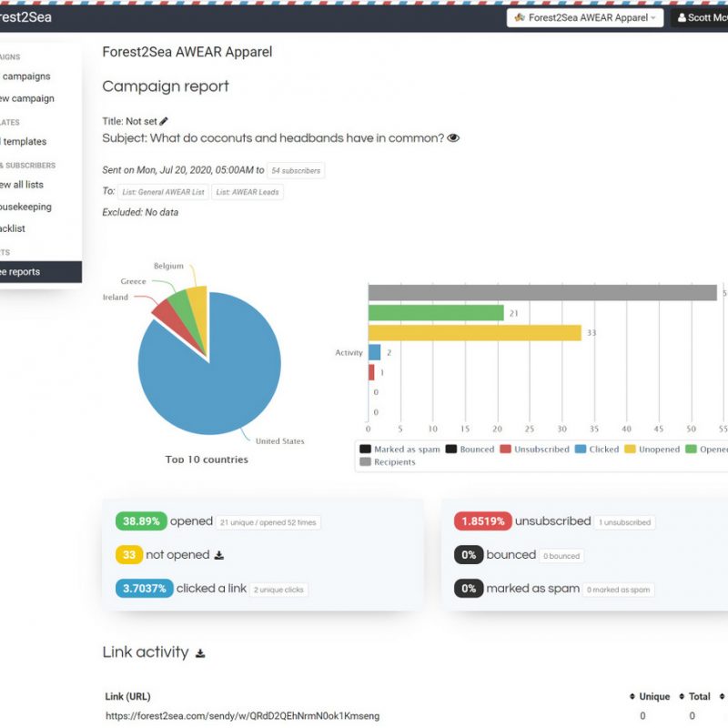Screen dimensions: 728x728
Task: Download the link activity export icon
Action: [x=200, y=653]
